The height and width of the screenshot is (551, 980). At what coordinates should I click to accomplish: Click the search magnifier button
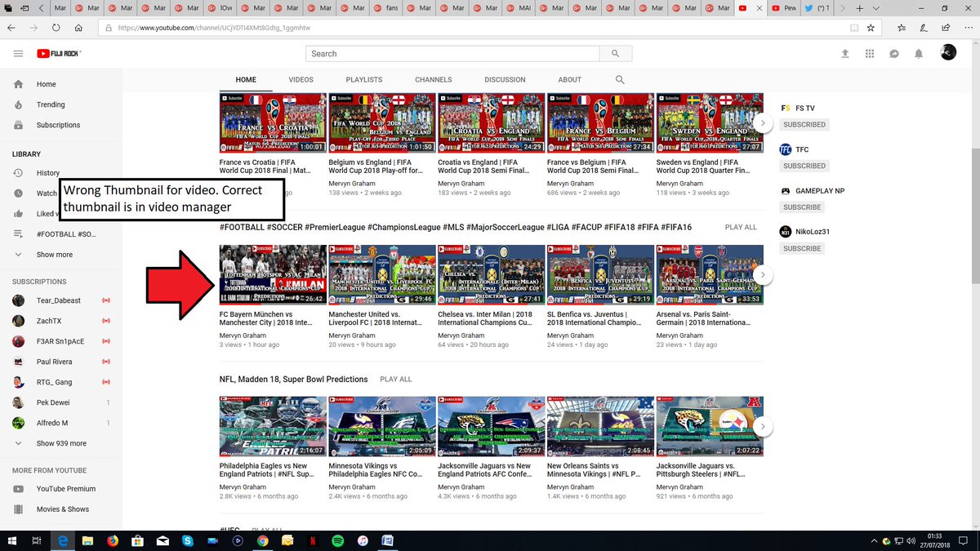click(616, 54)
